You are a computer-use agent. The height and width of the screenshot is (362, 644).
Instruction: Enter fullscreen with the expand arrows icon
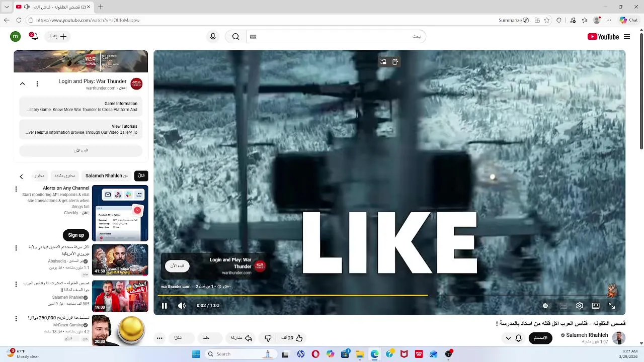[612, 306]
